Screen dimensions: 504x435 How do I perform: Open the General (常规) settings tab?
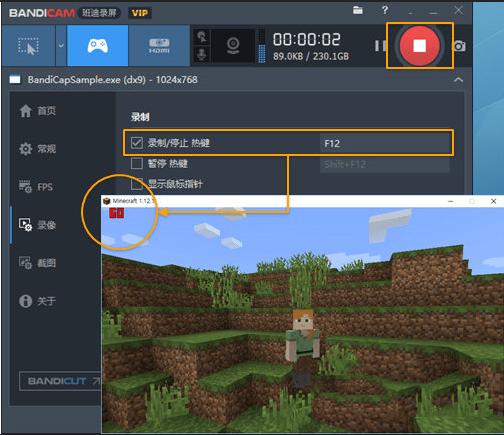click(37, 149)
